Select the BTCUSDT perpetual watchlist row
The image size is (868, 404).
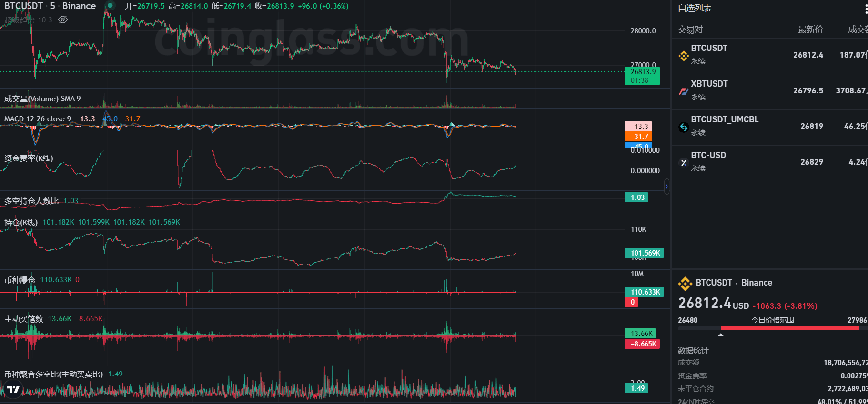[770, 56]
